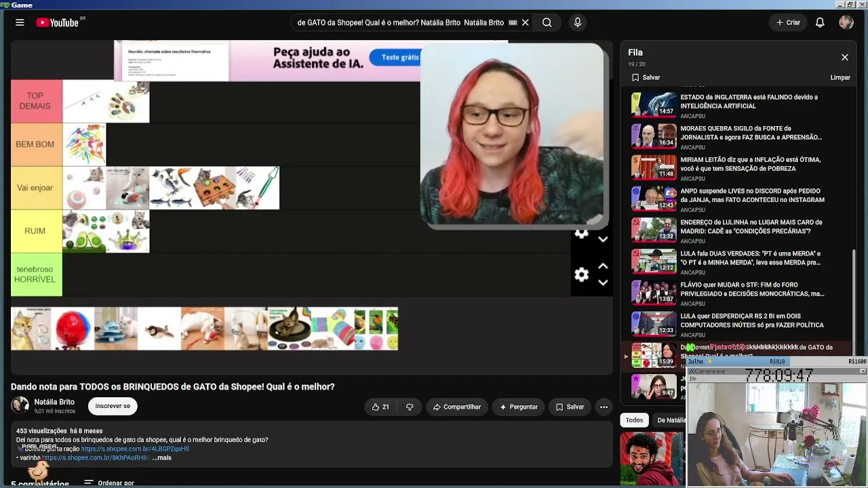This screenshot has width=868, height=488.
Task: Clear the queue with Limpar
Action: (x=840, y=77)
